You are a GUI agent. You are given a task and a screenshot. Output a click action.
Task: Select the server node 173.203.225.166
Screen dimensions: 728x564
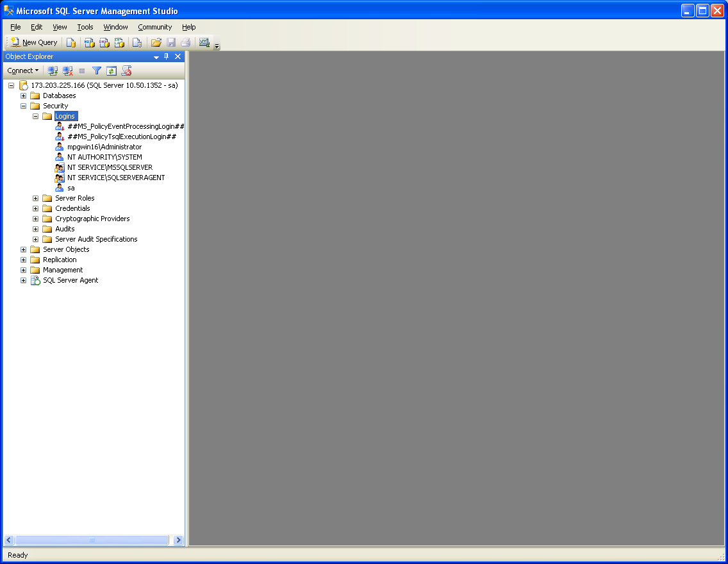pyautogui.click(x=104, y=85)
